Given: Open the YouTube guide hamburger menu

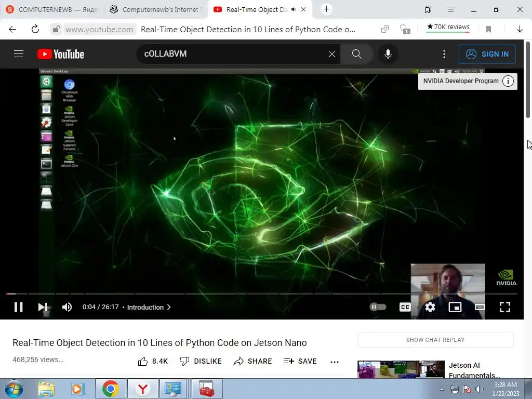Looking at the screenshot, I should point(19,54).
